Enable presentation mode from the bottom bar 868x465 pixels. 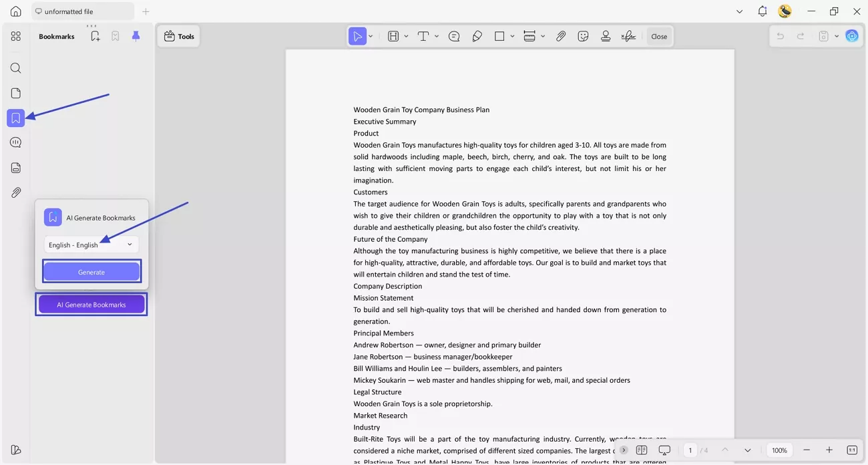pyautogui.click(x=664, y=450)
